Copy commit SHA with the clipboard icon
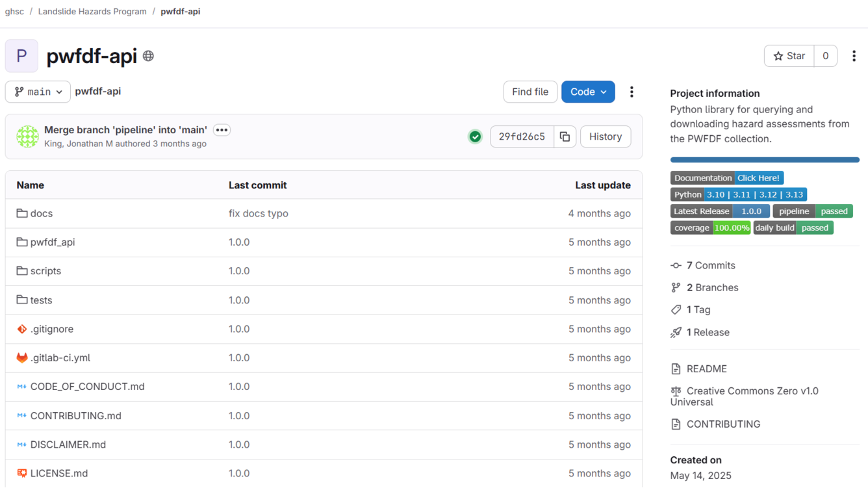Viewport: 868px width, 490px height. (x=565, y=136)
